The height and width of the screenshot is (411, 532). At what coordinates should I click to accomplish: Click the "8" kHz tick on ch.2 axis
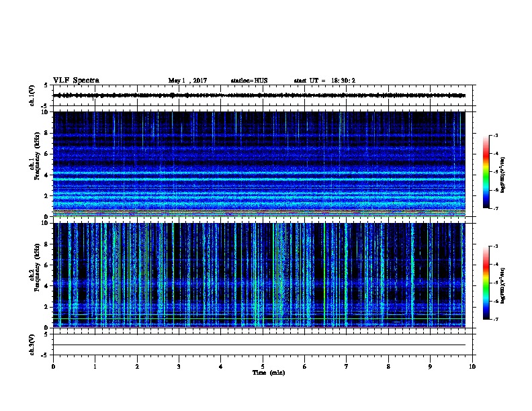(x=46, y=244)
